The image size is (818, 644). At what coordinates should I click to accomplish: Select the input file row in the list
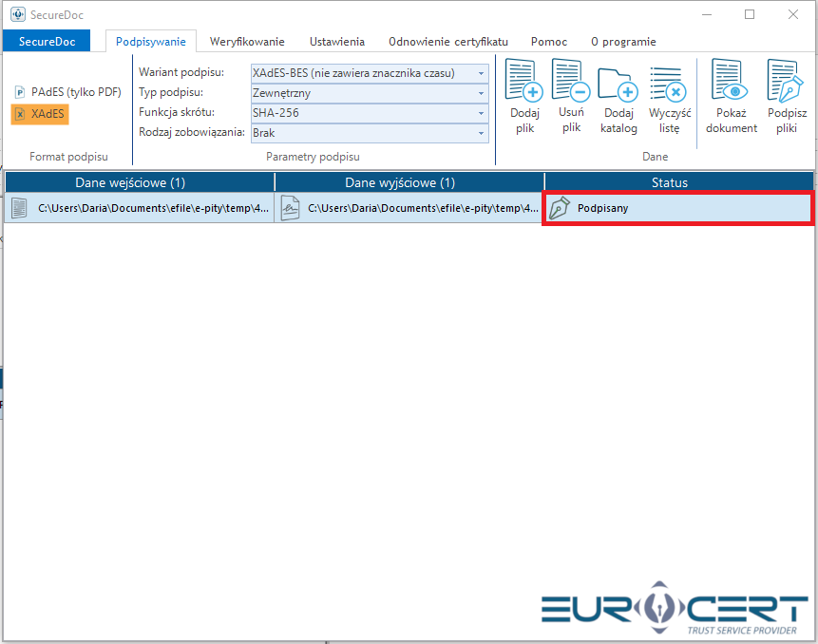click(x=139, y=208)
